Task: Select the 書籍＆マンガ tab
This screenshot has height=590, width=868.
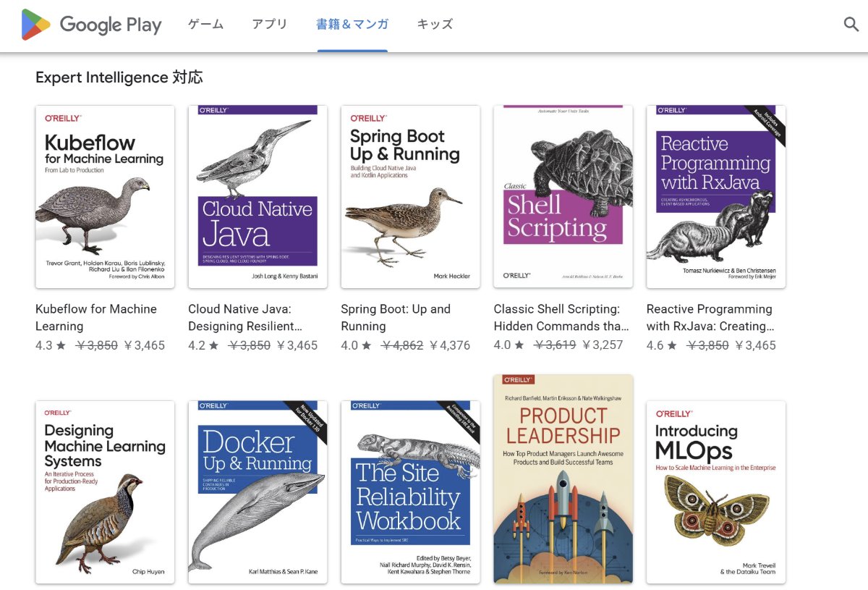Action: [x=352, y=24]
